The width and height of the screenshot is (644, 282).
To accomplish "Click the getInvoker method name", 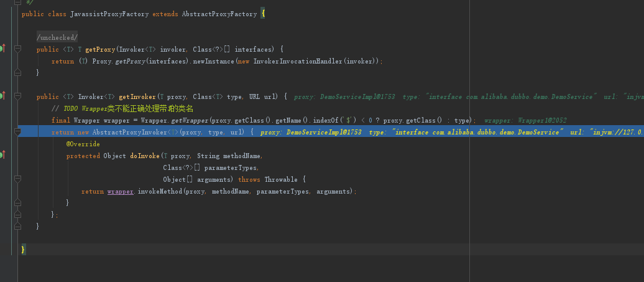I will pyautogui.click(x=137, y=96).
